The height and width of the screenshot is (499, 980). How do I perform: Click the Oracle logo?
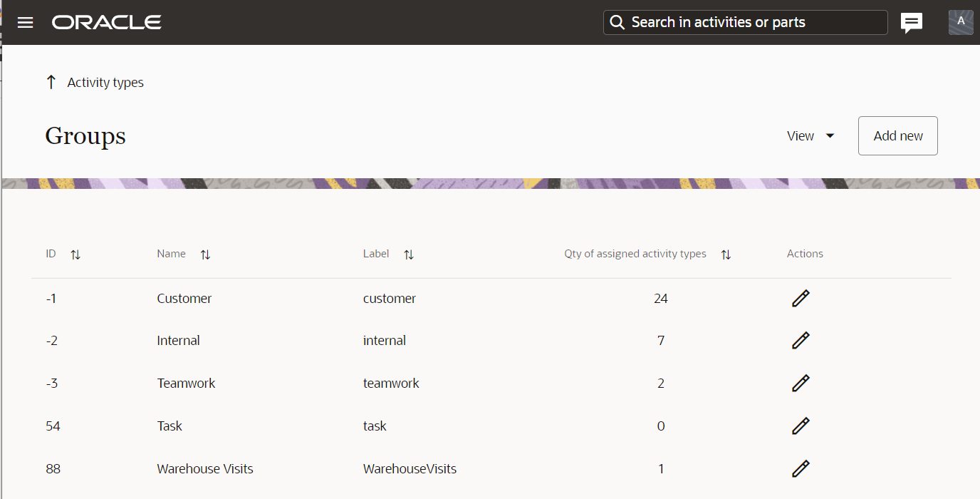(107, 23)
